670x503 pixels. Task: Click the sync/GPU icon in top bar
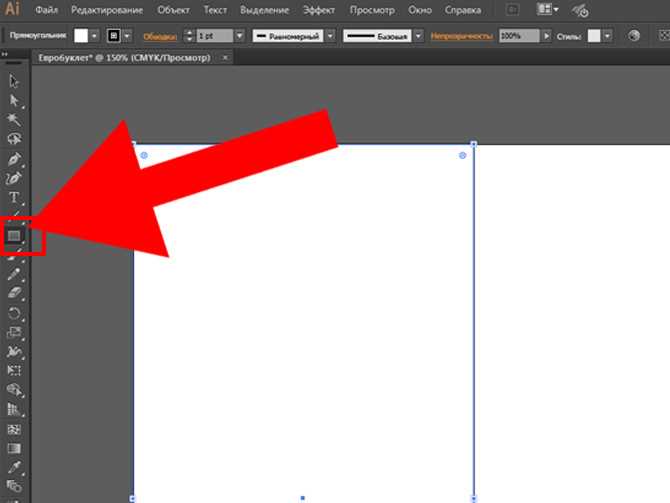pos(580,11)
